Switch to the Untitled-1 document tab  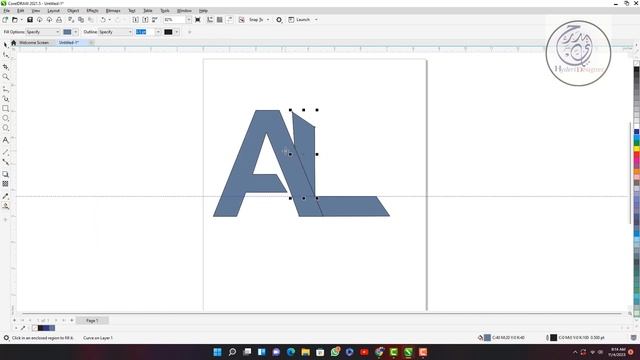(69, 42)
